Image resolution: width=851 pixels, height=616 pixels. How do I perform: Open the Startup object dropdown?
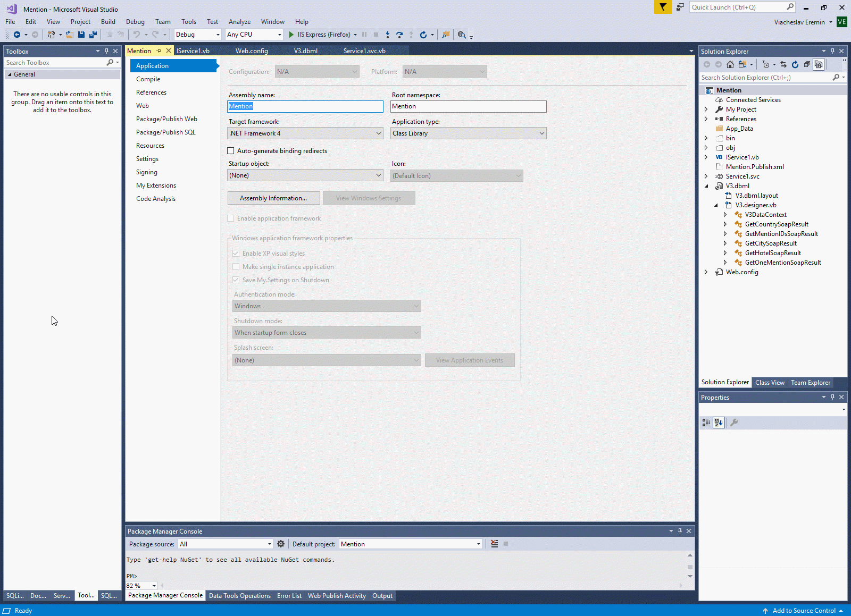305,175
